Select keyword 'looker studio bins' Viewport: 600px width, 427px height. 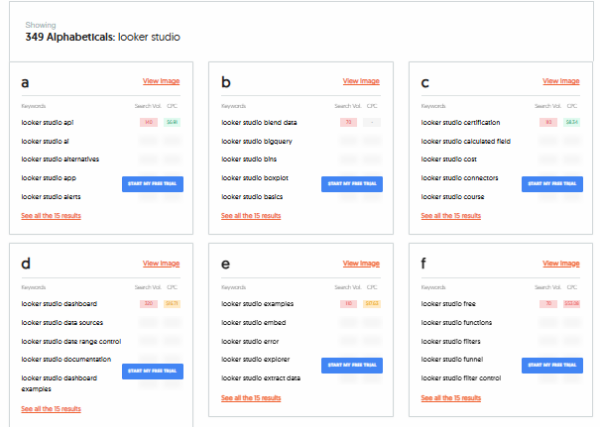point(249,159)
